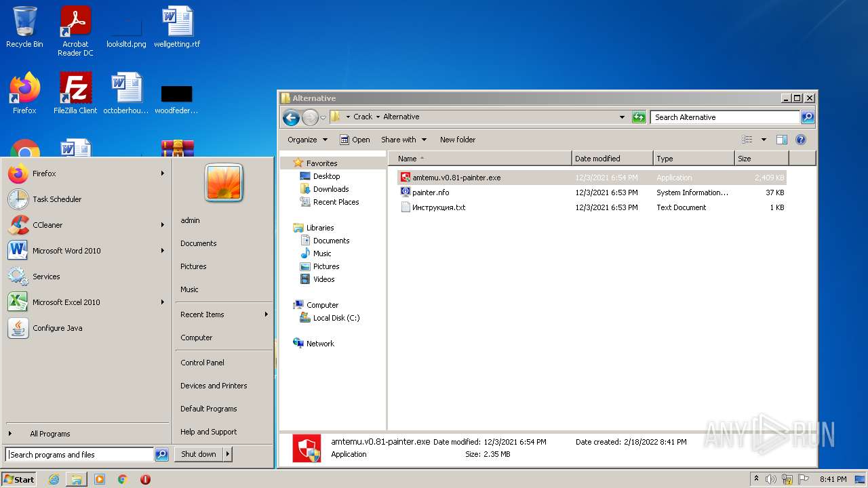Click Start menu search magnifier button
This screenshot has width=868, height=488.
[161, 455]
